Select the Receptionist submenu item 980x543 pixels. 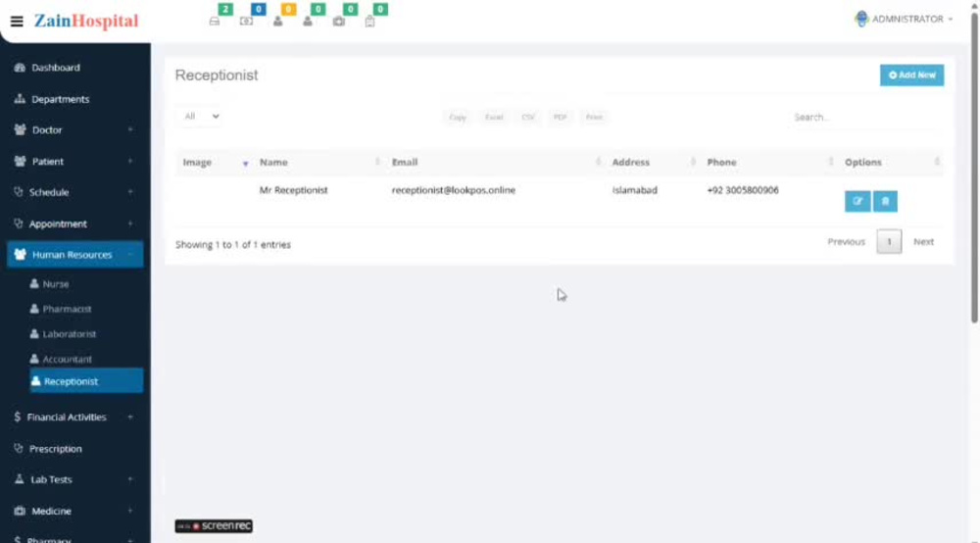[86, 381]
